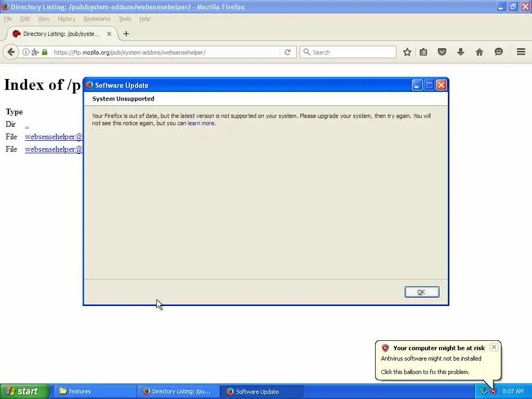This screenshot has height=399, width=532.
Task: Switch to Directory Listing taskbar item
Action: (178, 391)
